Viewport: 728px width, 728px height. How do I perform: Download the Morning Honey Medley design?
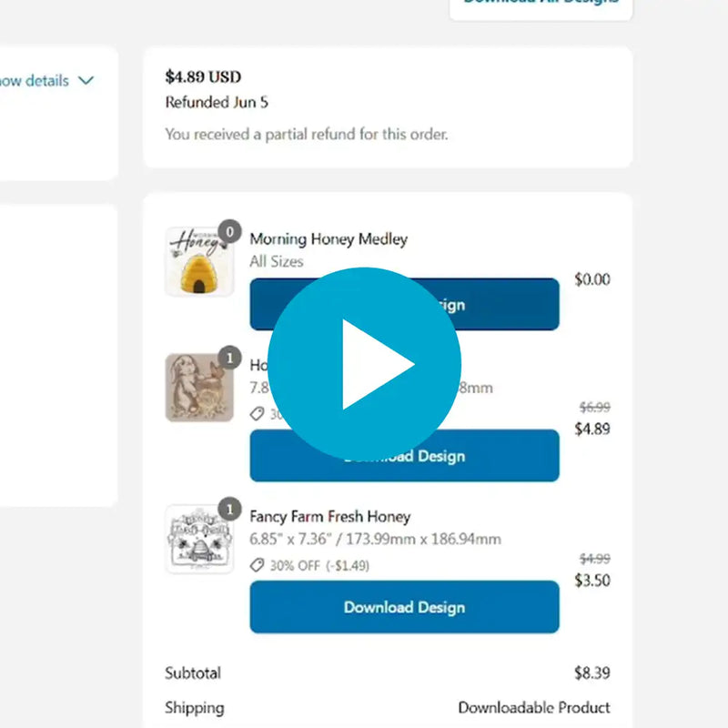(x=404, y=304)
